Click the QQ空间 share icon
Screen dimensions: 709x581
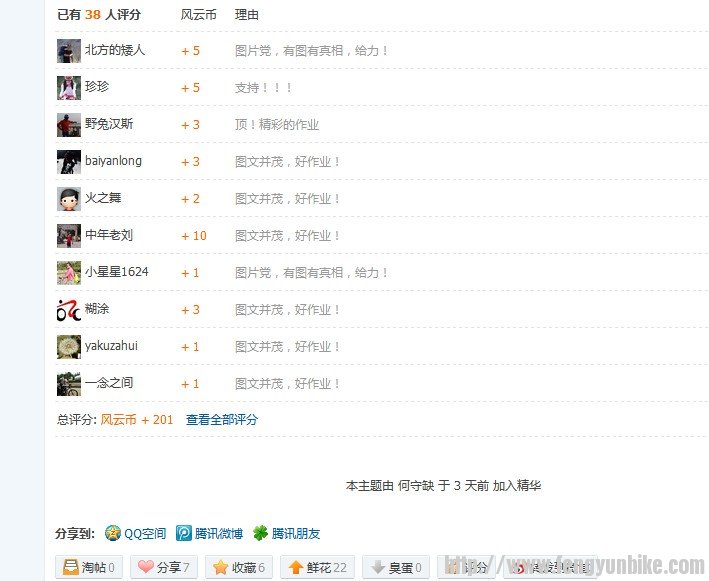(x=113, y=533)
